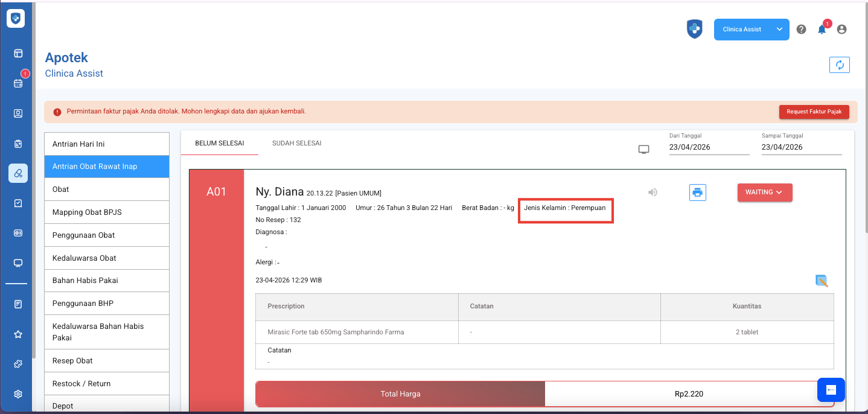Open the settings gear in left sidebar
868x414 pixels.
[18, 394]
